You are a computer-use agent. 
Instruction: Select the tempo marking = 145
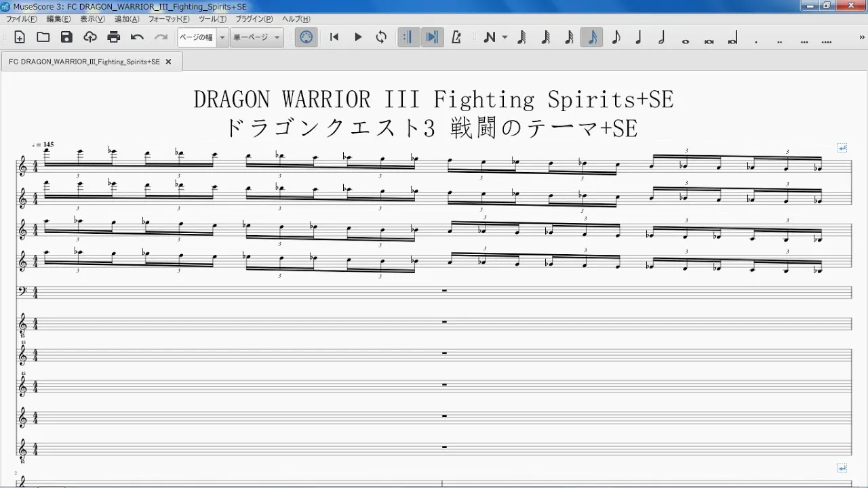point(43,144)
